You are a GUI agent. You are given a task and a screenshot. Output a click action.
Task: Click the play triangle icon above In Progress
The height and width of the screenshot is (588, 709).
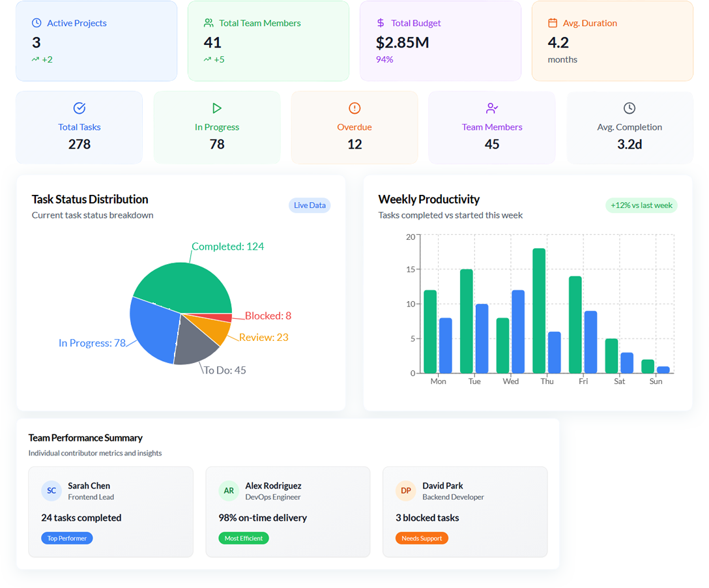coord(217,108)
